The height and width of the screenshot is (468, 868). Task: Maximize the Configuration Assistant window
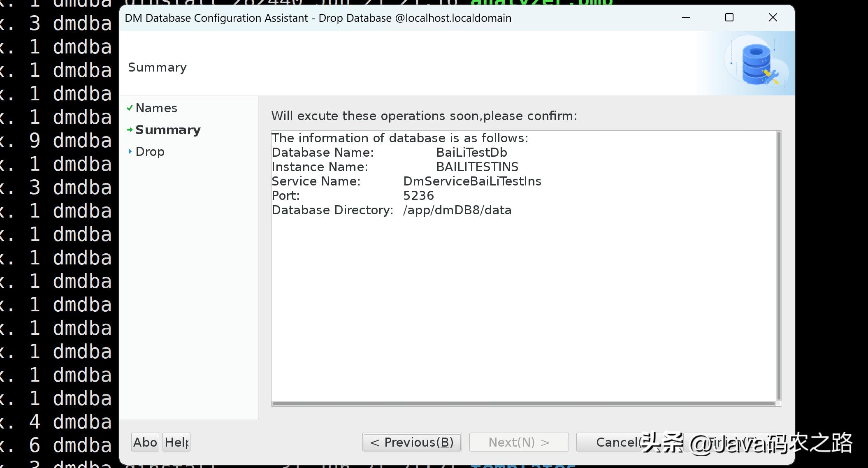click(x=729, y=18)
